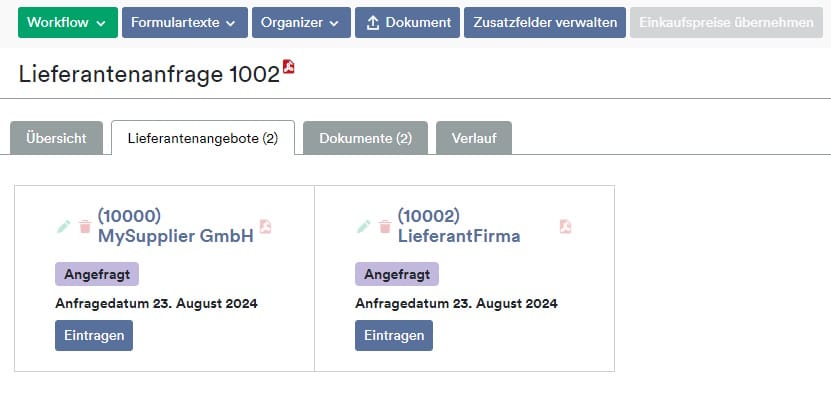Click Zusatzfelder verwalten button
The width and height of the screenshot is (831, 410).
tap(545, 22)
